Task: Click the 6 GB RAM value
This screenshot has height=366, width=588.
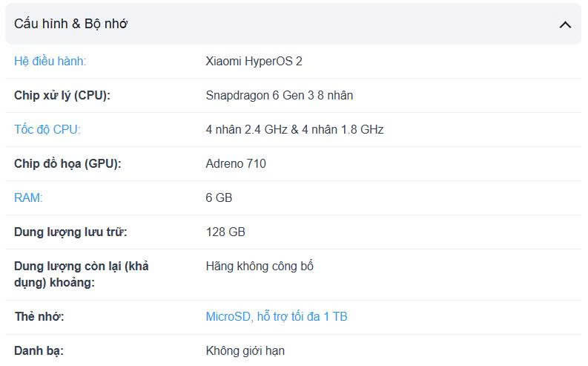Action: [x=219, y=197]
